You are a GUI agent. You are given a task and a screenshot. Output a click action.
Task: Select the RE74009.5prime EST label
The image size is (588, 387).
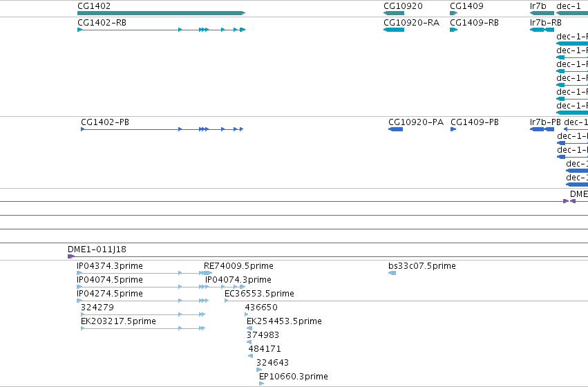pyautogui.click(x=238, y=266)
